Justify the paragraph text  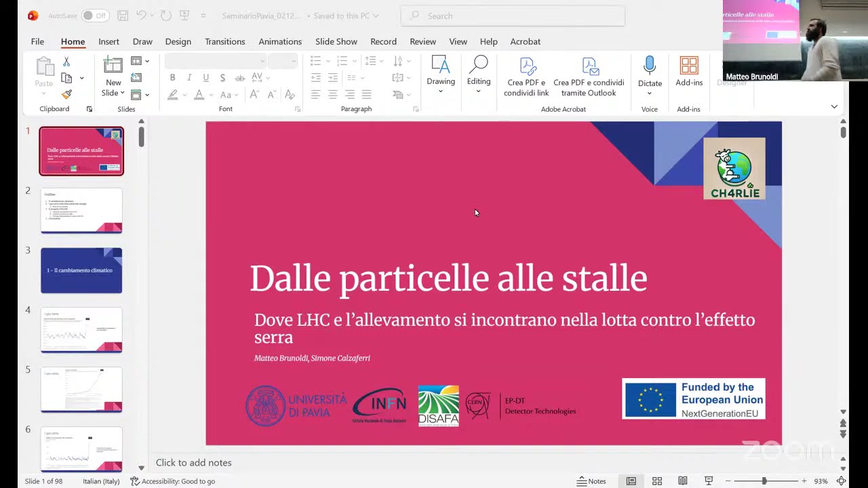367,95
